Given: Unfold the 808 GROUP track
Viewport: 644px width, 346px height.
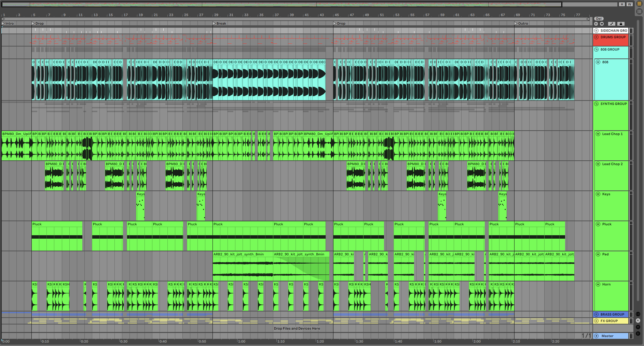Looking at the screenshot, I should [597, 50].
